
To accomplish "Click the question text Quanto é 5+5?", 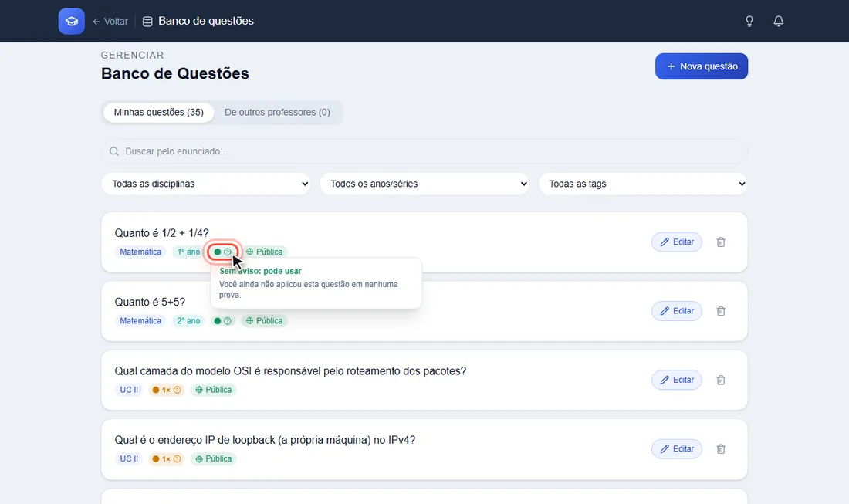I will [x=150, y=302].
